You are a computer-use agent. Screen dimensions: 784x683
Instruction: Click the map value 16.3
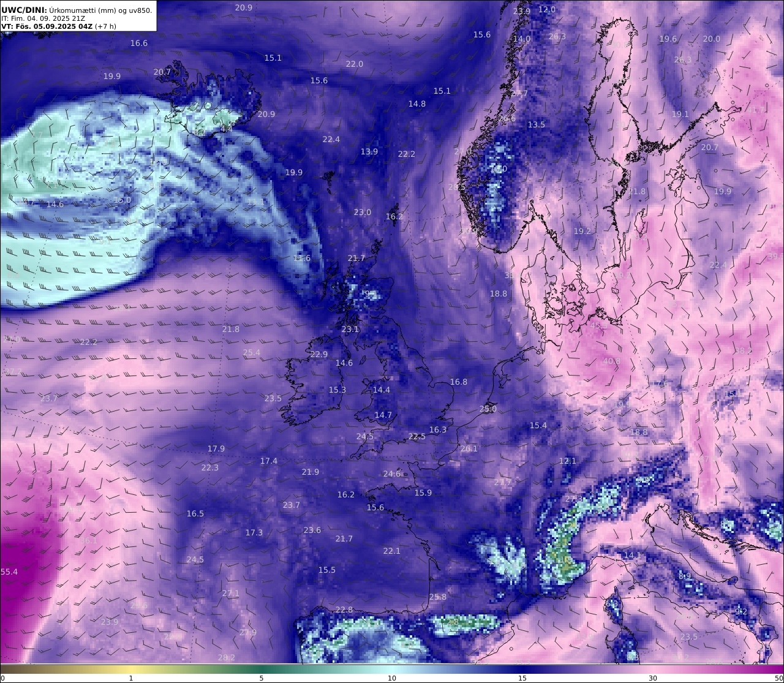(438, 430)
